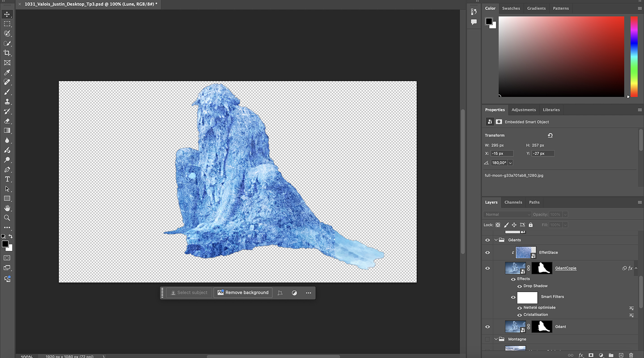
Task: Select the Eraser tool
Action: coord(7,121)
